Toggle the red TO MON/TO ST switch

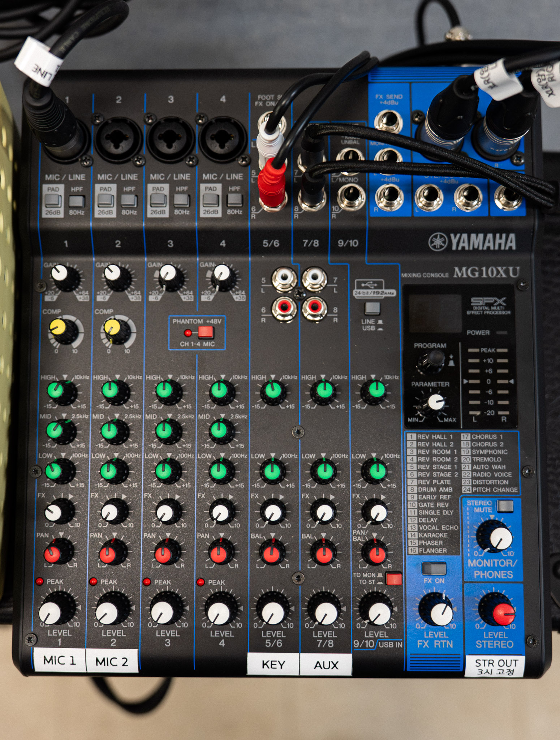pos(394,578)
